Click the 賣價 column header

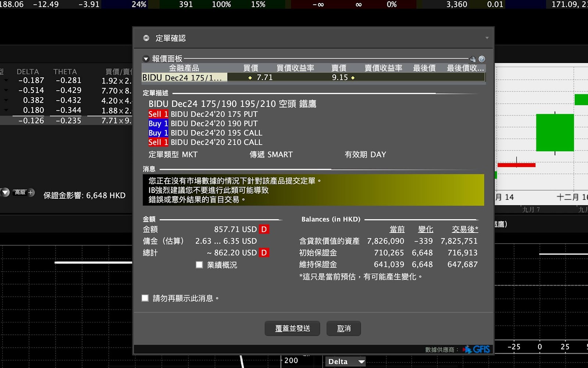tap(338, 68)
